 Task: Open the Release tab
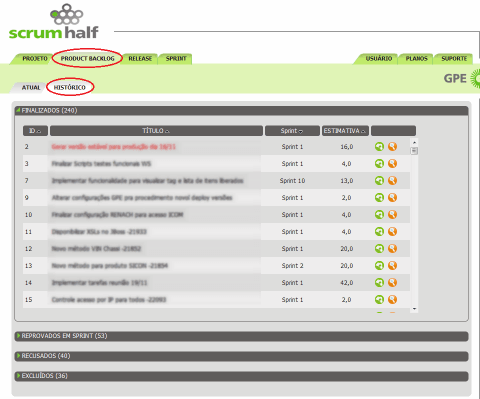(x=140, y=59)
